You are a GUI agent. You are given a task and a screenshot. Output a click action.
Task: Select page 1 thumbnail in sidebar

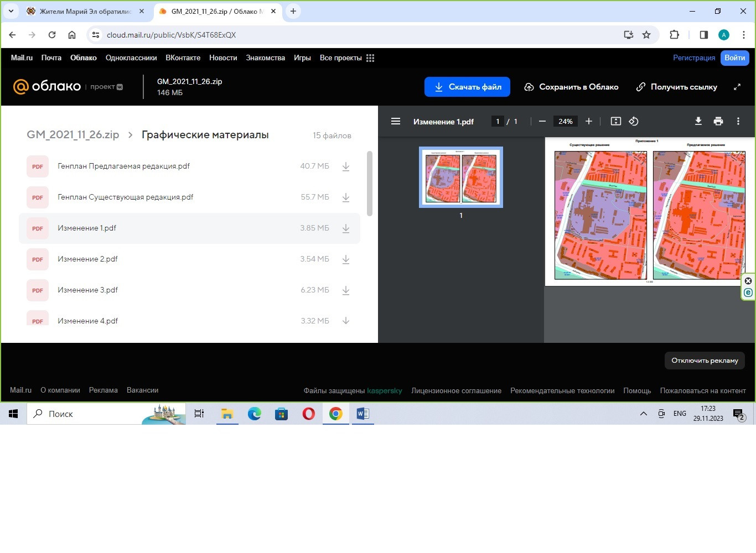tap(460, 177)
